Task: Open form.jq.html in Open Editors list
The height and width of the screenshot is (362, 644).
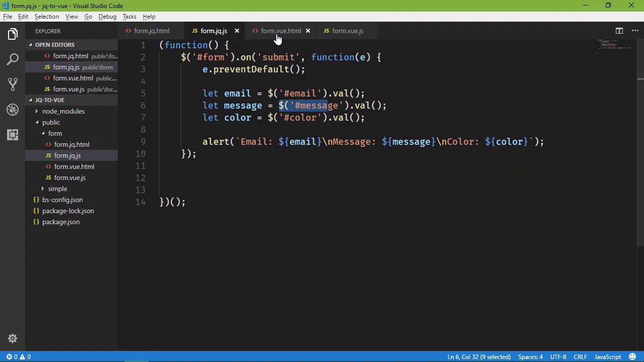Action: [71, 56]
